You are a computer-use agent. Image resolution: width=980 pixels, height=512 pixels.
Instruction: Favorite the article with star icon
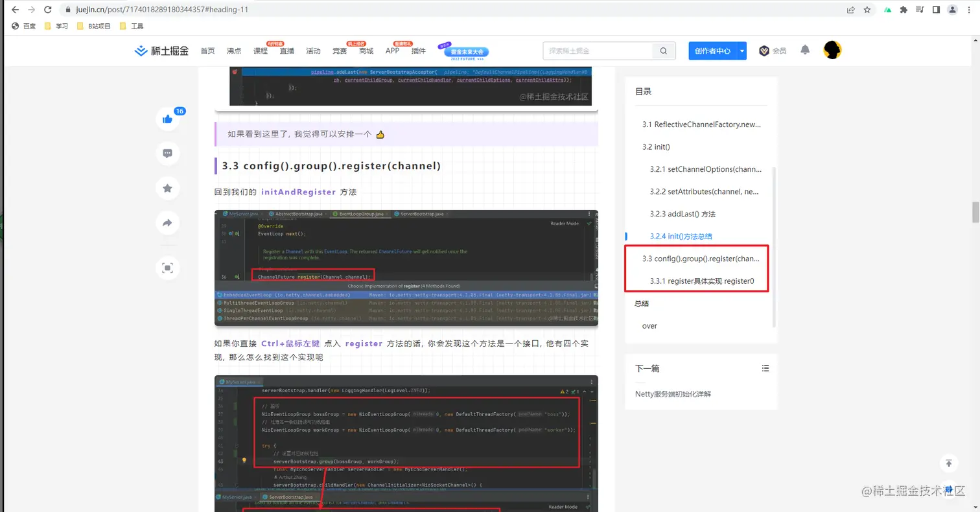pyautogui.click(x=168, y=189)
